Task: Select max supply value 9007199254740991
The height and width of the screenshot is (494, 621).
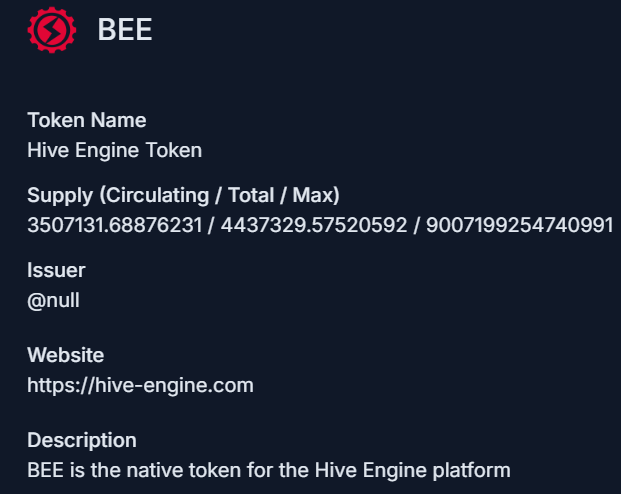Action: [x=519, y=225]
